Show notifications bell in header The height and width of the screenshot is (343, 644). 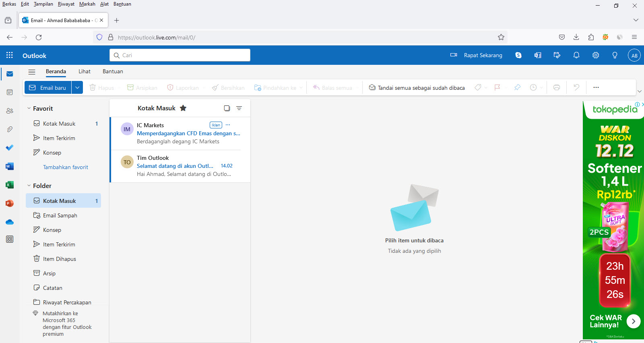(576, 56)
